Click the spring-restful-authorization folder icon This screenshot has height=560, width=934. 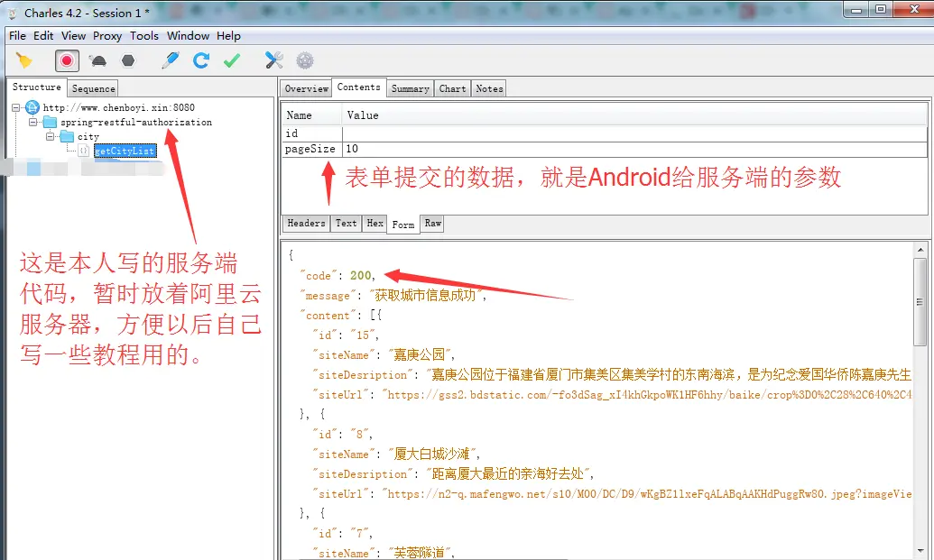(x=50, y=122)
